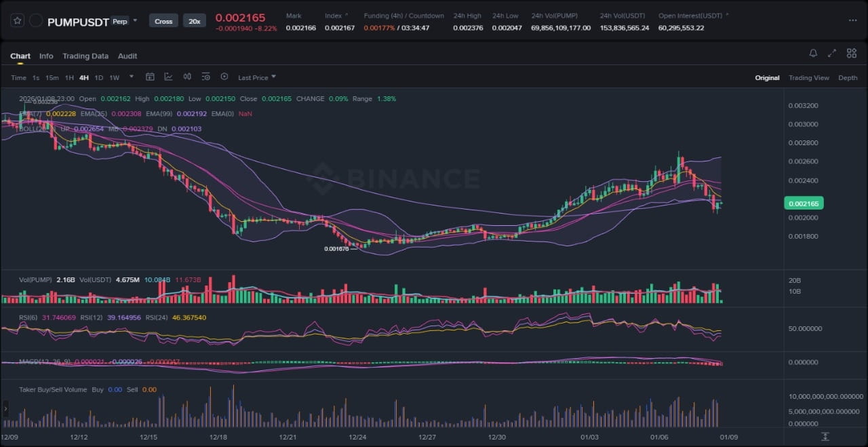Screen dimensions: 868x447
Task: Click the 24h High value 0.002376
Action: click(x=469, y=28)
